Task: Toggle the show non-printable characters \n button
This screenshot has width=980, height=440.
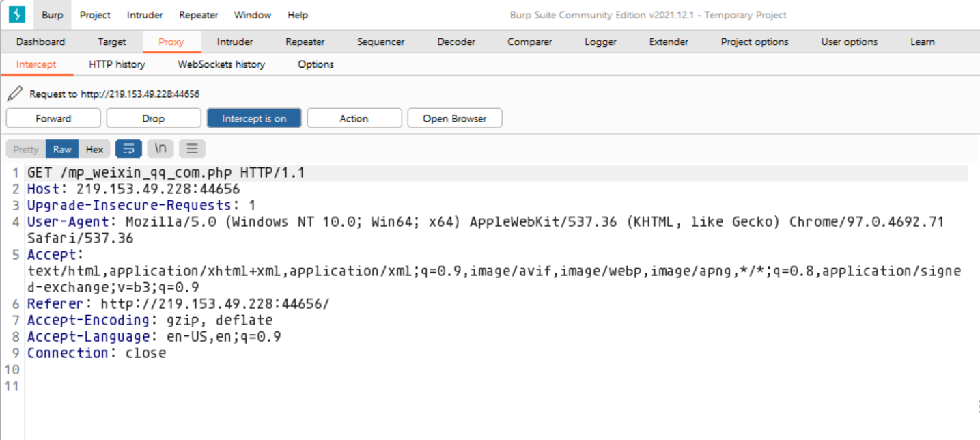Action: click(160, 149)
